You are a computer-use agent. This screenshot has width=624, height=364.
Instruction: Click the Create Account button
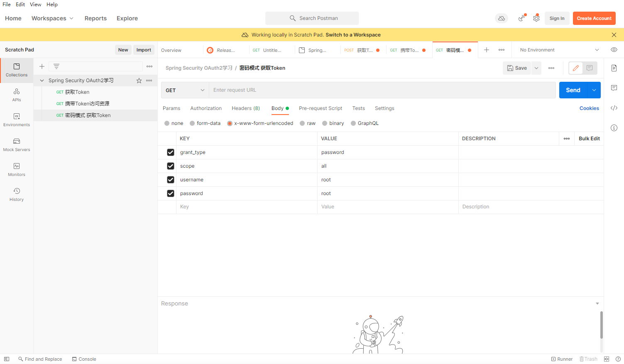pyautogui.click(x=594, y=18)
